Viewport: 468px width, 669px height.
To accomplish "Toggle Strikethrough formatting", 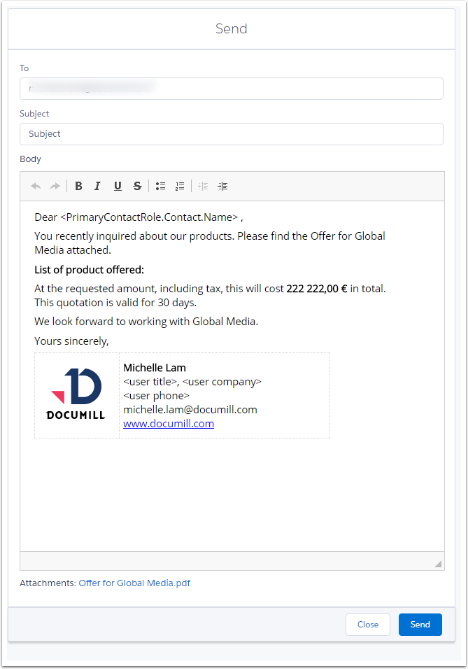I will pos(137,186).
